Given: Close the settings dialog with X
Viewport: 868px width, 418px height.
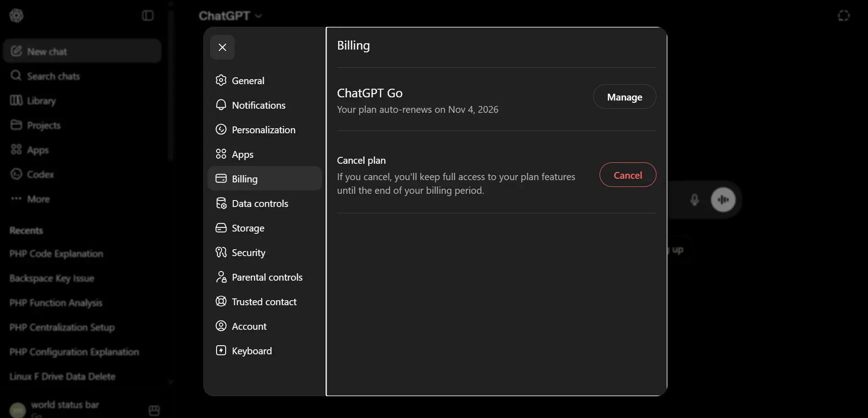Looking at the screenshot, I should [222, 47].
